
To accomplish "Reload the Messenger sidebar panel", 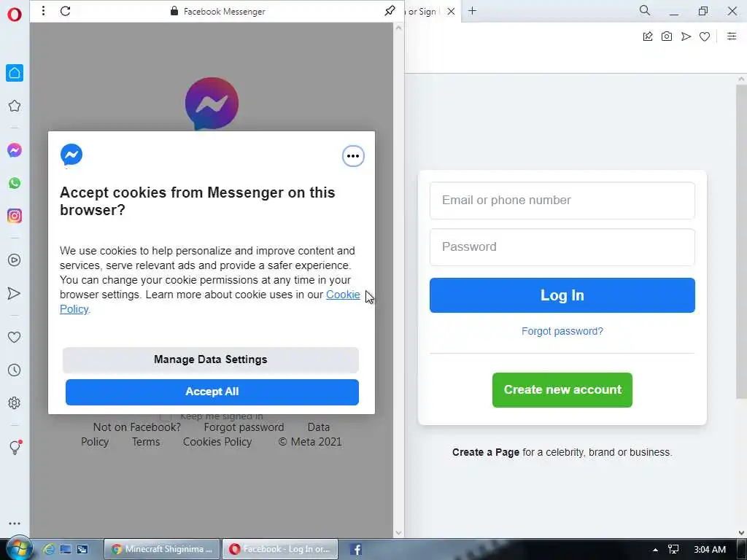I will pyautogui.click(x=65, y=11).
